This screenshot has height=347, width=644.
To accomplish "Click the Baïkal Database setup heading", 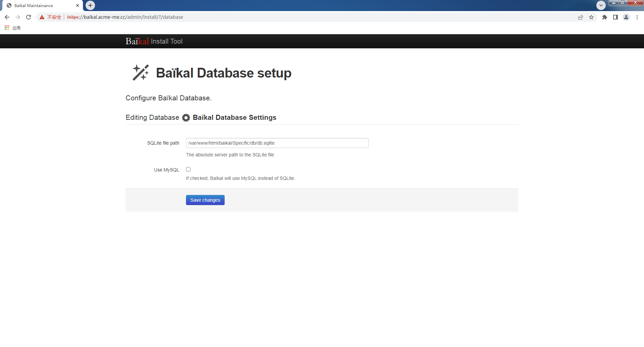I will click(x=224, y=73).
